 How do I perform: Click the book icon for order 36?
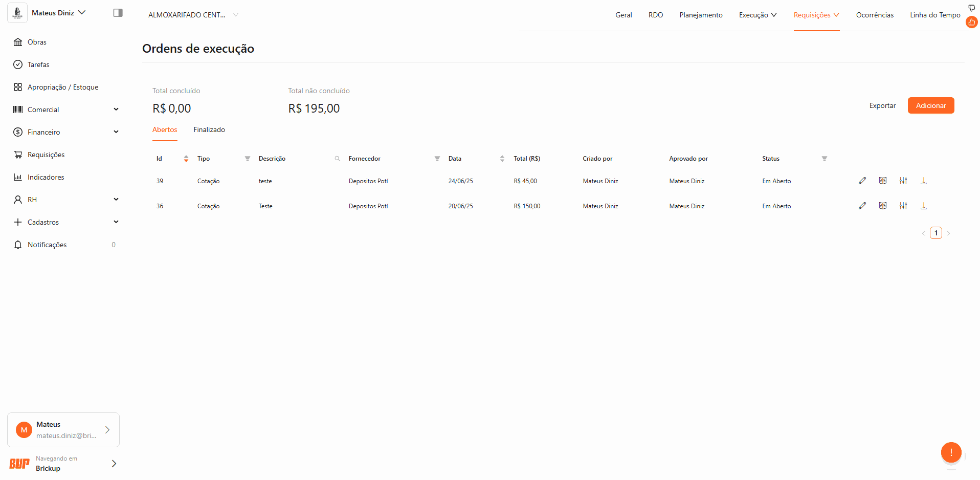coord(882,206)
